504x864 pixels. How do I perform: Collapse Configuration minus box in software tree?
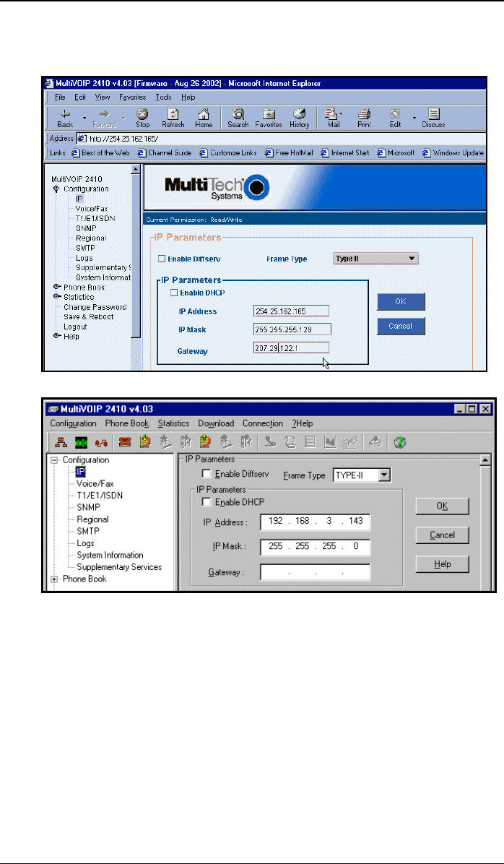[x=54, y=460]
